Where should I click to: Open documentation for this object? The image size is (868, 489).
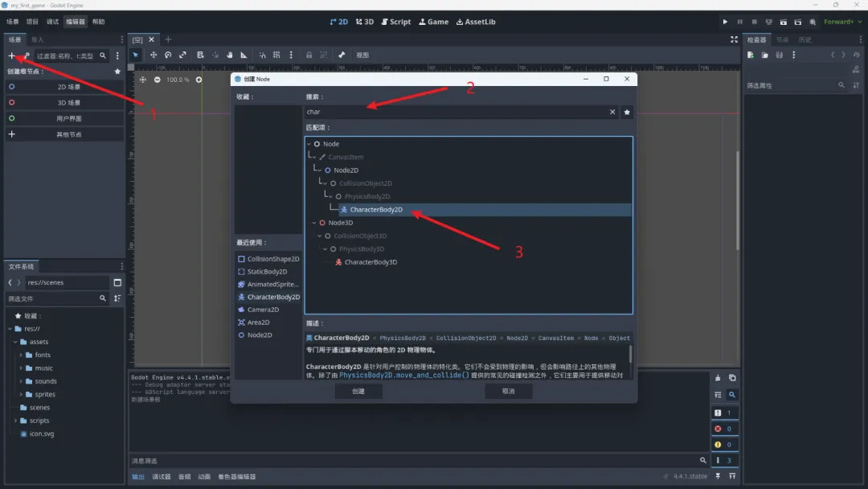[x=857, y=70]
